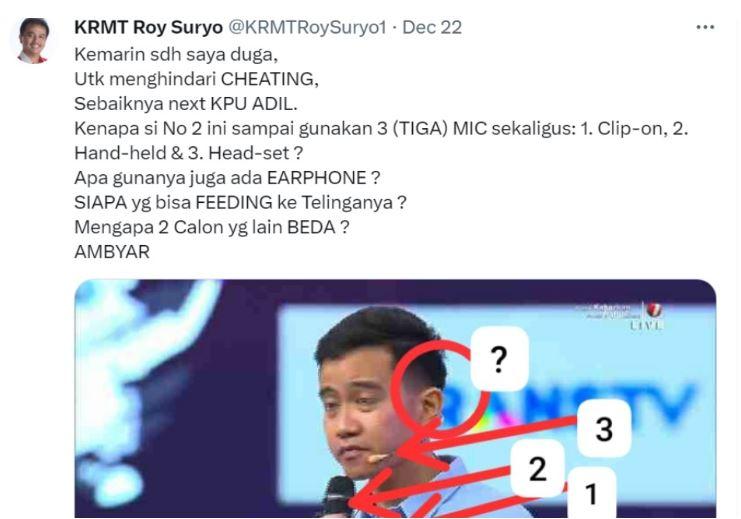Click the 'Sebaiknya next KPU ADIL' line
Image resolution: width=741 pixels, height=519 pixels.
click(186, 104)
